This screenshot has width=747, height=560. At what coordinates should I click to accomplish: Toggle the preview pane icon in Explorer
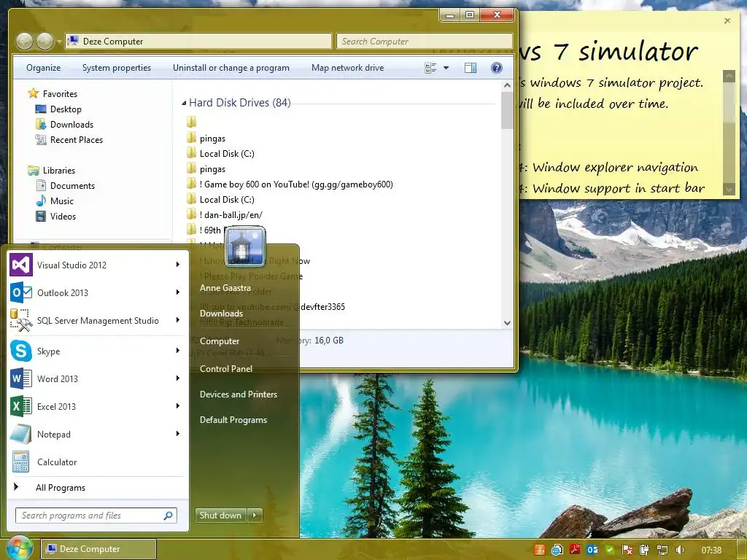pyautogui.click(x=471, y=68)
